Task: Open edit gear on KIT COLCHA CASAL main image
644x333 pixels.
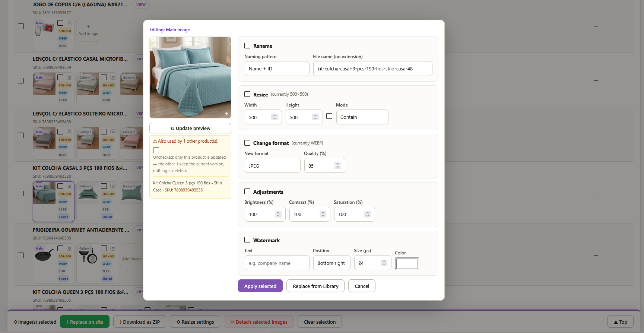Action: coord(69,186)
